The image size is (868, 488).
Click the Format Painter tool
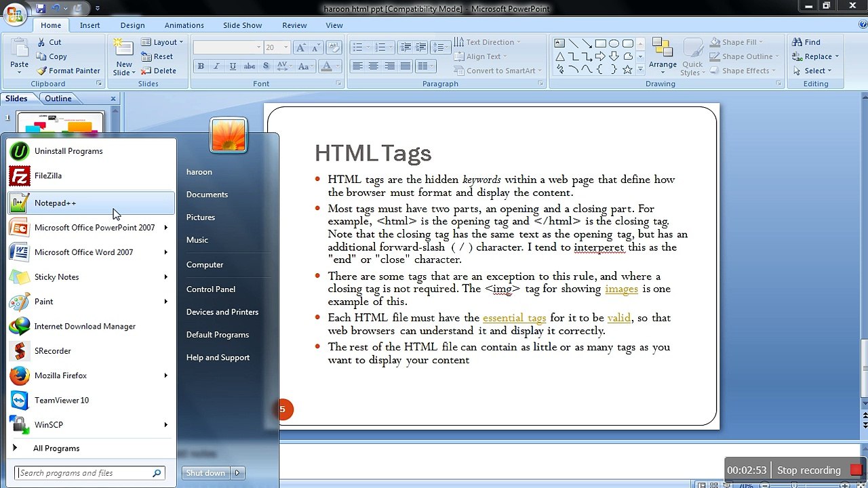68,70
